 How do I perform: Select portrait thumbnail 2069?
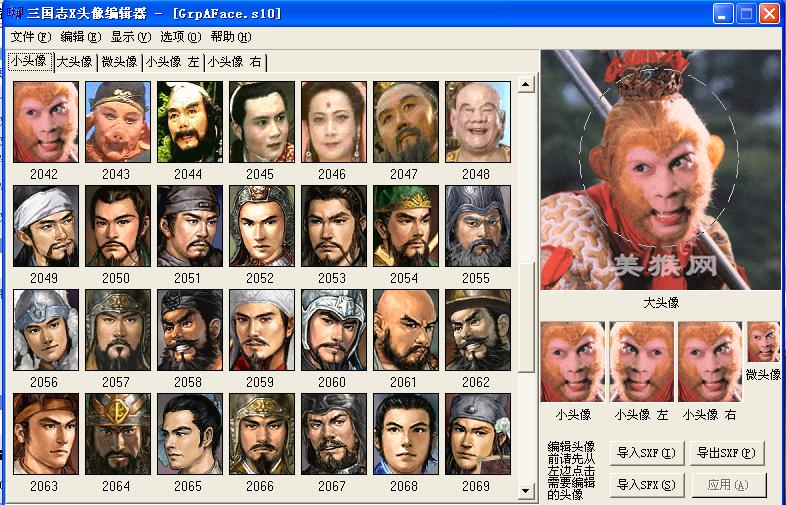tap(478, 434)
